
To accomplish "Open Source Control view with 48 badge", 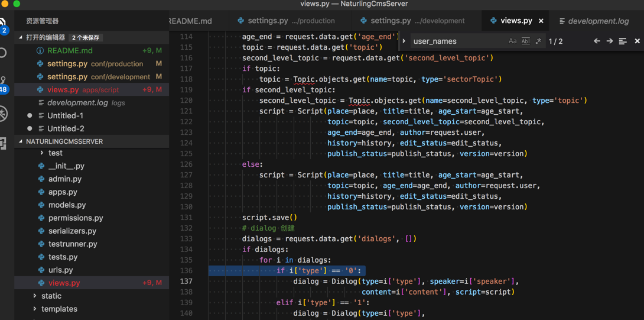I will 3,85.
